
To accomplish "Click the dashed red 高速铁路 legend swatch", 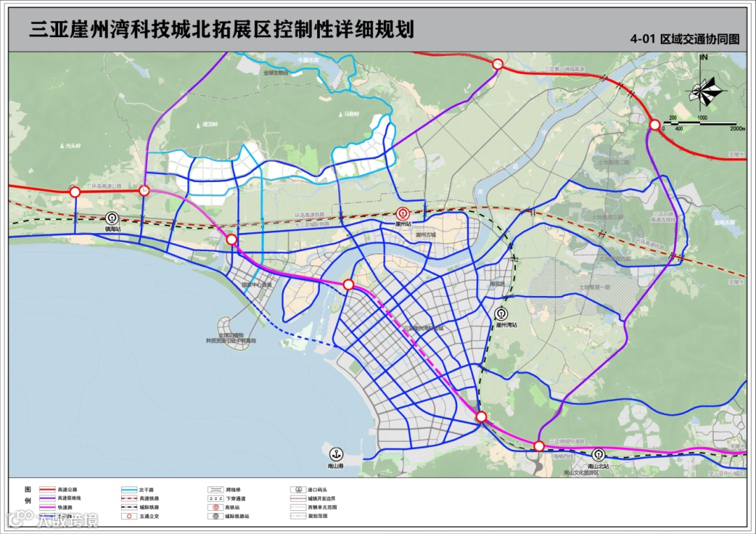I will pyautogui.click(x=129, y=498).
